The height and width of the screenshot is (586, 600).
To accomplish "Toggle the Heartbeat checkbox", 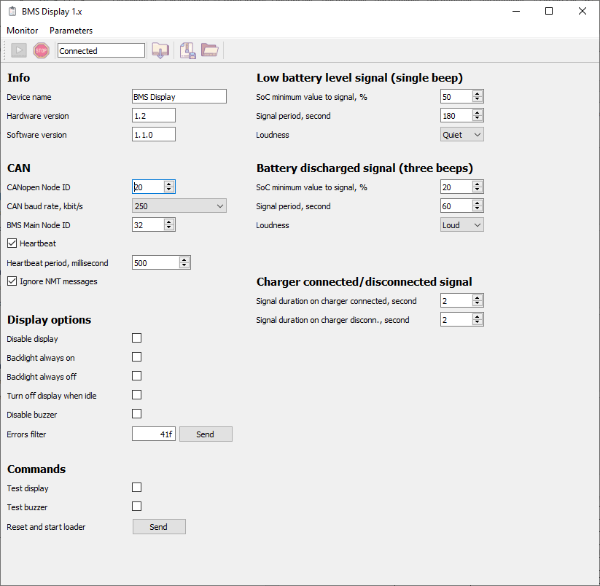I will tap(12, 243).
